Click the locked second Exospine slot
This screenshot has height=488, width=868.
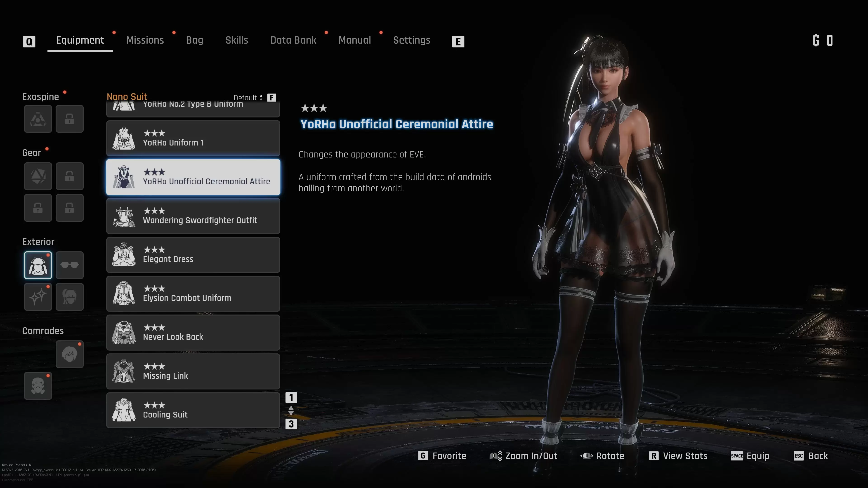tap(70, 119)
